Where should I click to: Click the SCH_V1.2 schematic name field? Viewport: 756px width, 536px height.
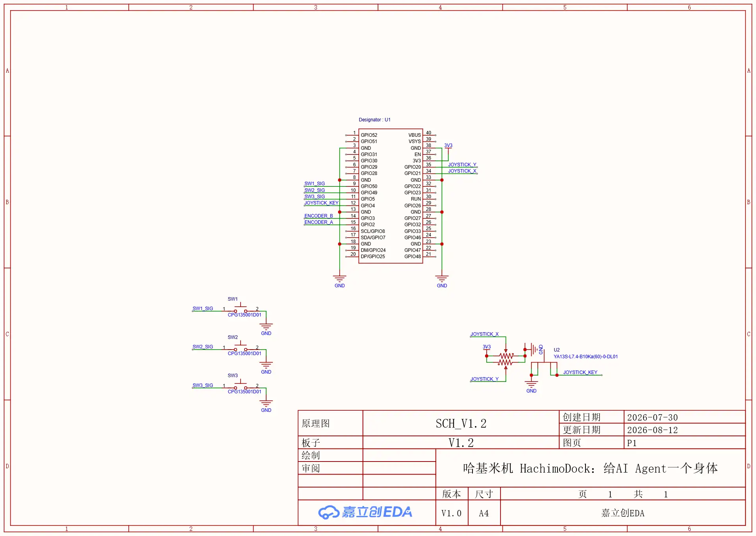461,423
